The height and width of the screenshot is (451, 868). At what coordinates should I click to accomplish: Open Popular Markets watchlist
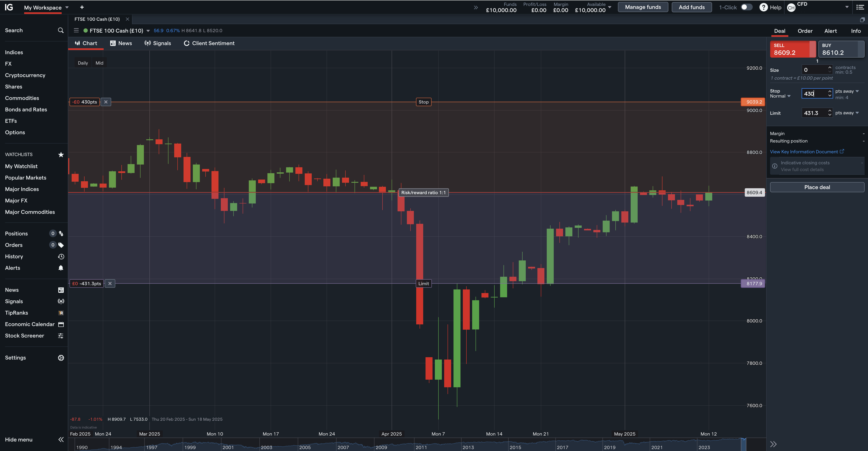click(26, 178)
